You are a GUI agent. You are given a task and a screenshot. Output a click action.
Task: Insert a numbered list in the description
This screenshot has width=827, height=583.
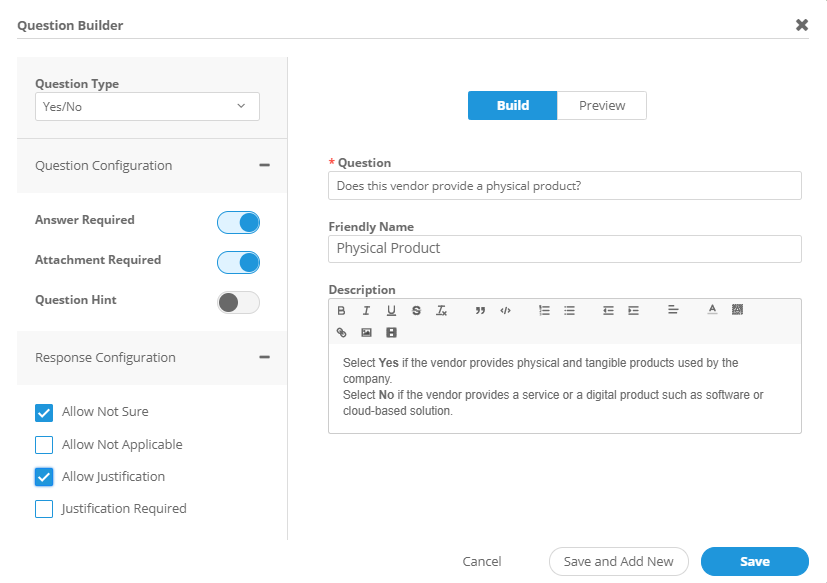pos(544,311)
